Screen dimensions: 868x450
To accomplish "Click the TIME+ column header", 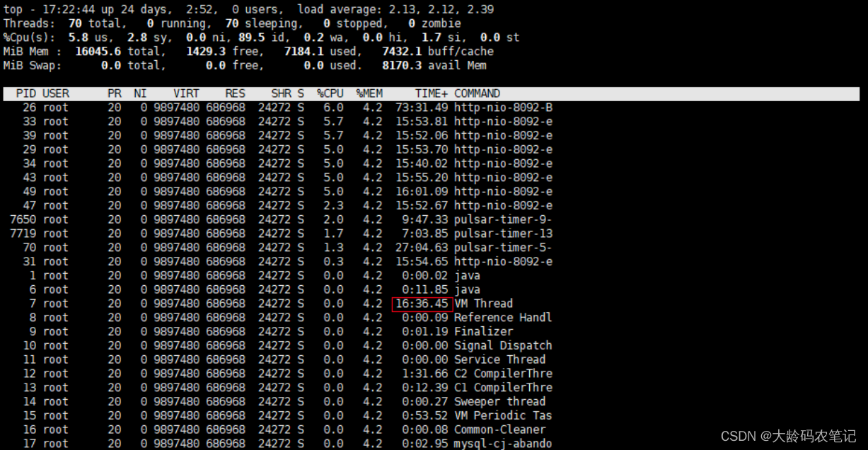I will [x=432, y=93].
